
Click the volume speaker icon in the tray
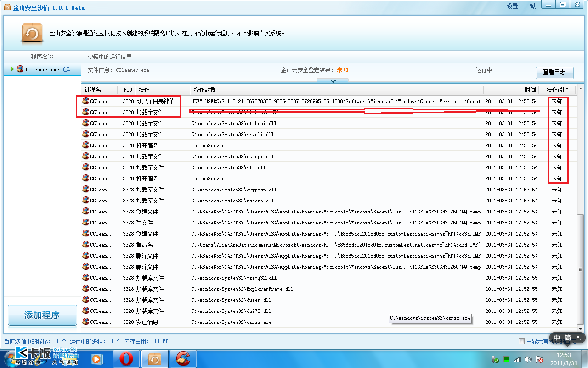(528, 359)
